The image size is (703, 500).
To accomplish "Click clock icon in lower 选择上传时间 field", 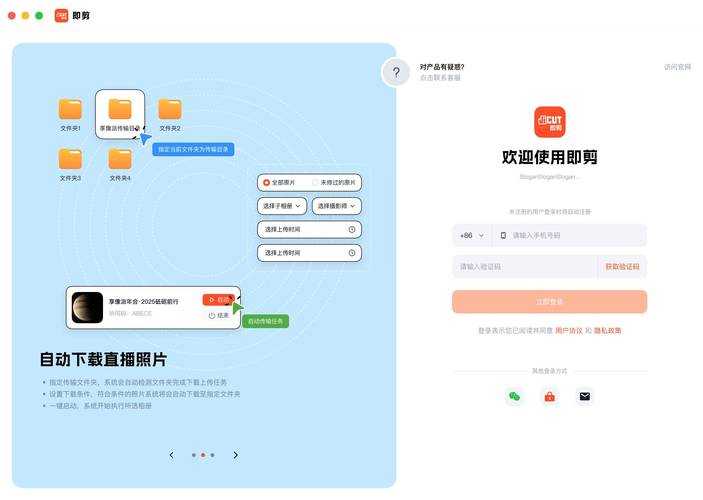I will point(352,253).
